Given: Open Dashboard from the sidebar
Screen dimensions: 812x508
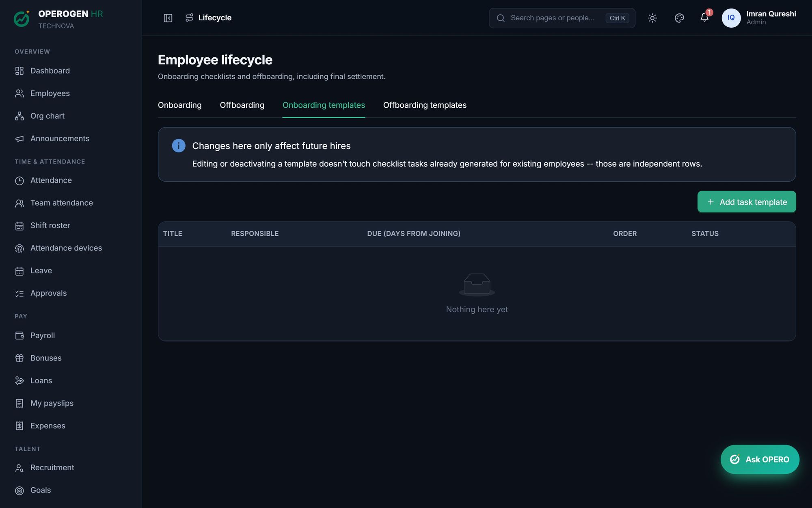Looking at the screenshot, I should [71, 71].
